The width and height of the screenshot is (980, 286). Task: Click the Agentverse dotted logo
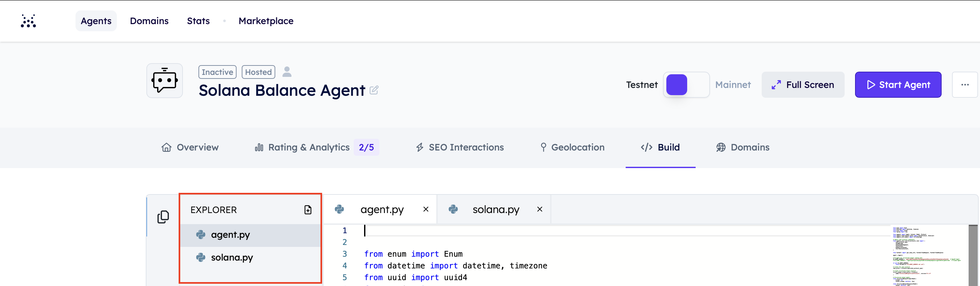coord(28,21)
